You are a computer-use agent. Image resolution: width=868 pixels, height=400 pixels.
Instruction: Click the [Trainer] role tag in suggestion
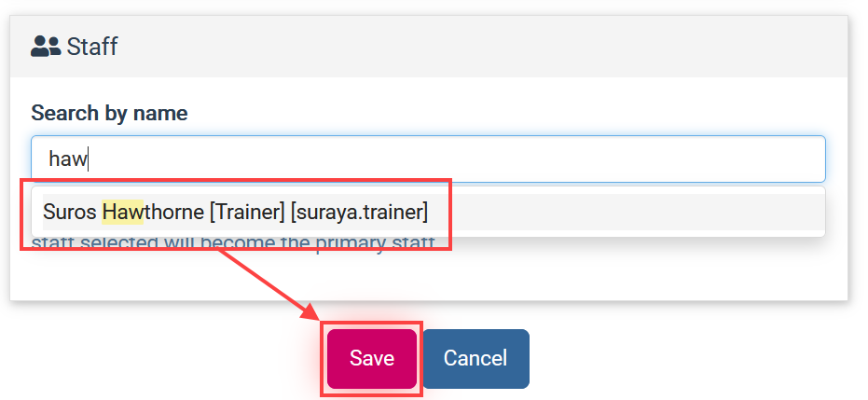pos(247,212)
